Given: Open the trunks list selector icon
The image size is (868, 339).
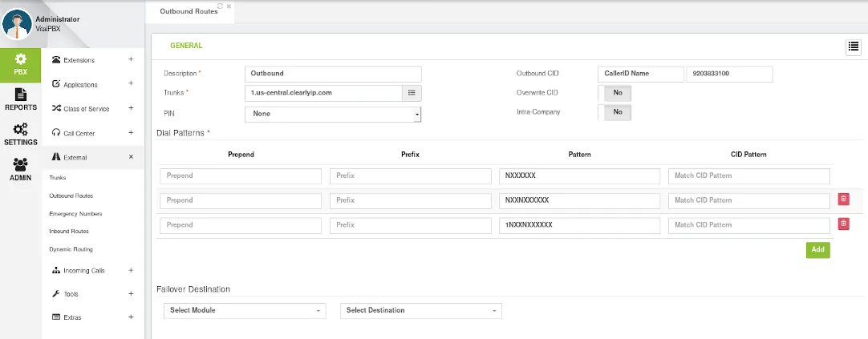Looking at the screenshot, I should pos(412,93).
